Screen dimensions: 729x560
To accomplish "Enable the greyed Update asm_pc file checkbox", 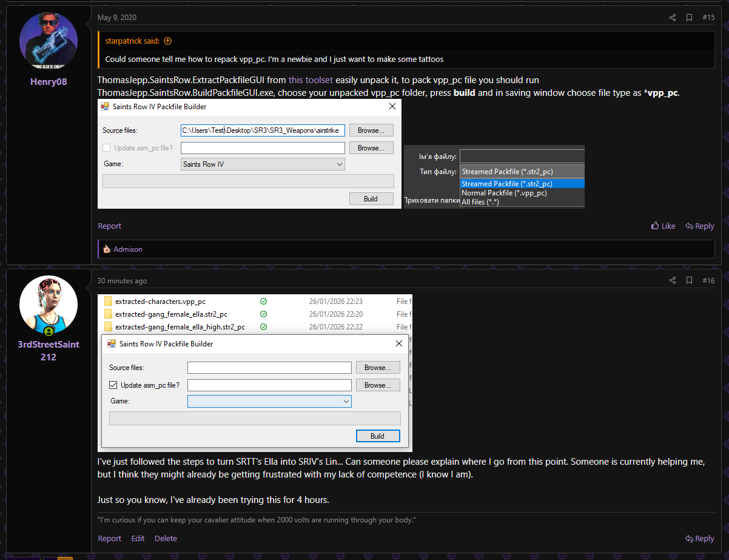I will tap(107, 147).
